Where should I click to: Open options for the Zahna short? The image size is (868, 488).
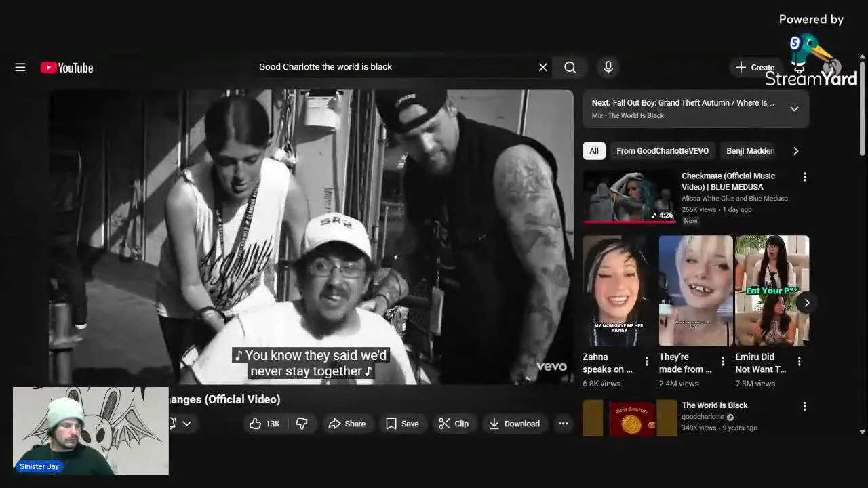(646, 361)
